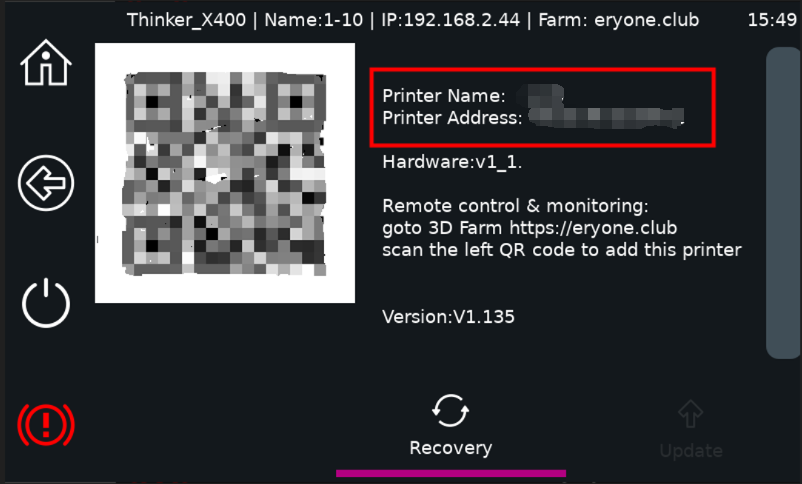Click the greyed Update arrow icon
The image size is (802, 484).
[x=690, y=413]
